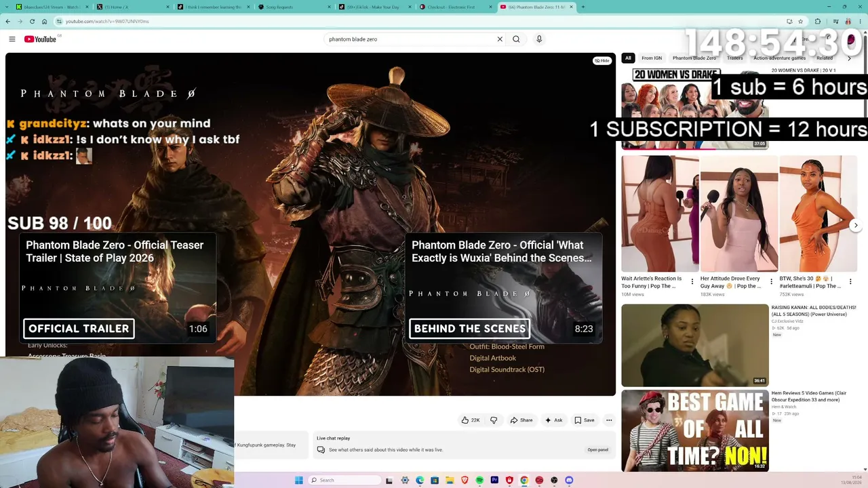Select Action-adventure games filter chip

pos(779,58)
